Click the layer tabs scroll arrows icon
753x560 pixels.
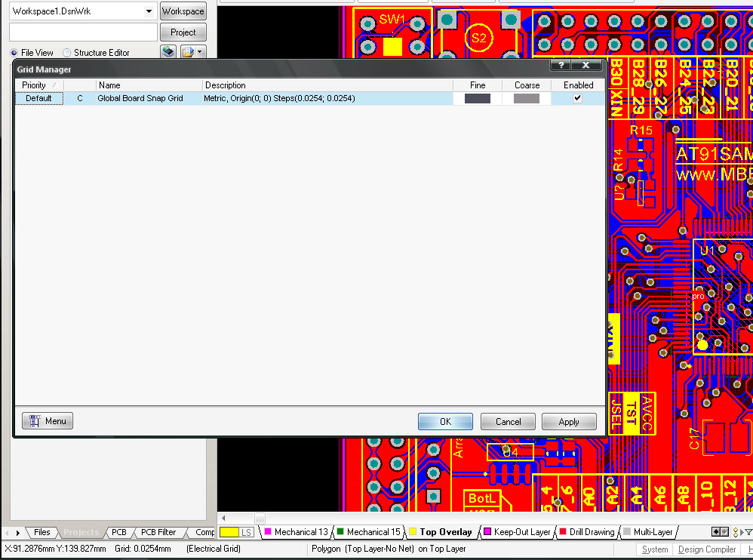[720, 532]
